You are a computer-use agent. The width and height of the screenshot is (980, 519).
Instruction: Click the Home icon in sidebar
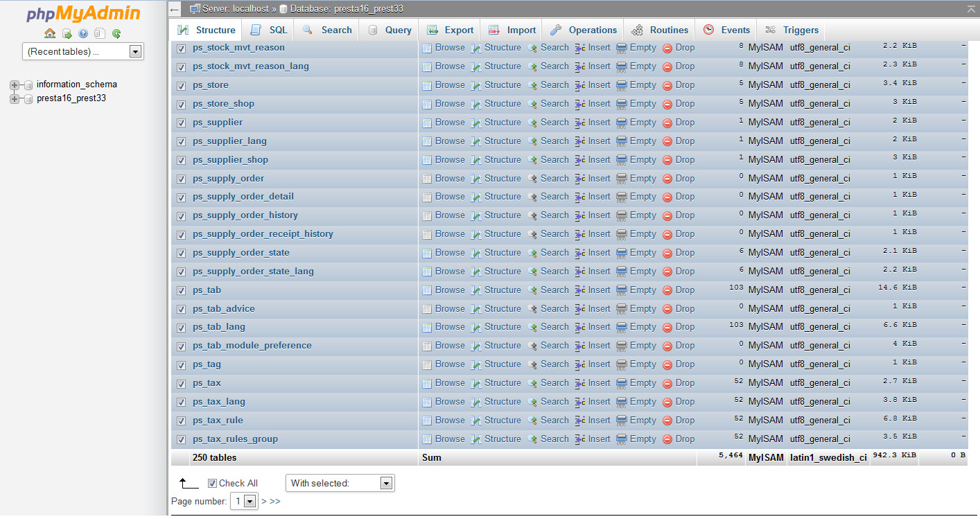(x=49, y=33)
